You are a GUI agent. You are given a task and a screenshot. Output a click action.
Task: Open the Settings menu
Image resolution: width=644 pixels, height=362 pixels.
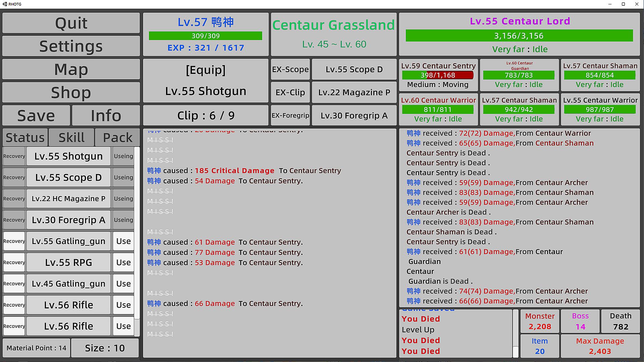pyautogui.click(x=71, y=46)
